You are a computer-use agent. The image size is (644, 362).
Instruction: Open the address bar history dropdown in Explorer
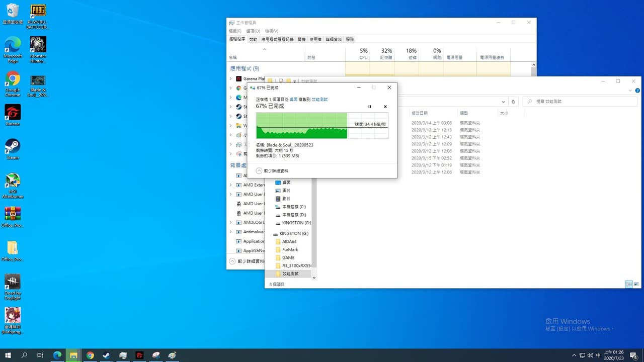coord(503,102)
